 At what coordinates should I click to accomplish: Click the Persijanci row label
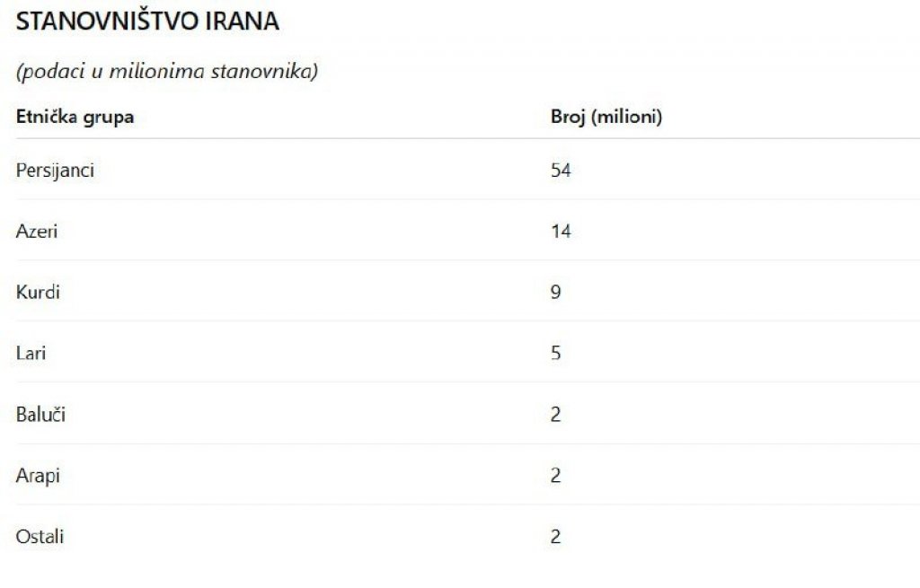55,170
